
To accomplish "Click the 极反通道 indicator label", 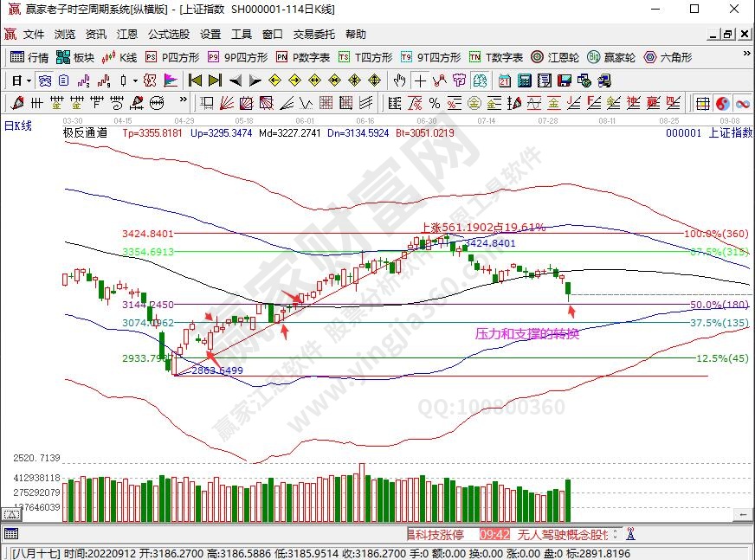I will click(x=85, y=133).
